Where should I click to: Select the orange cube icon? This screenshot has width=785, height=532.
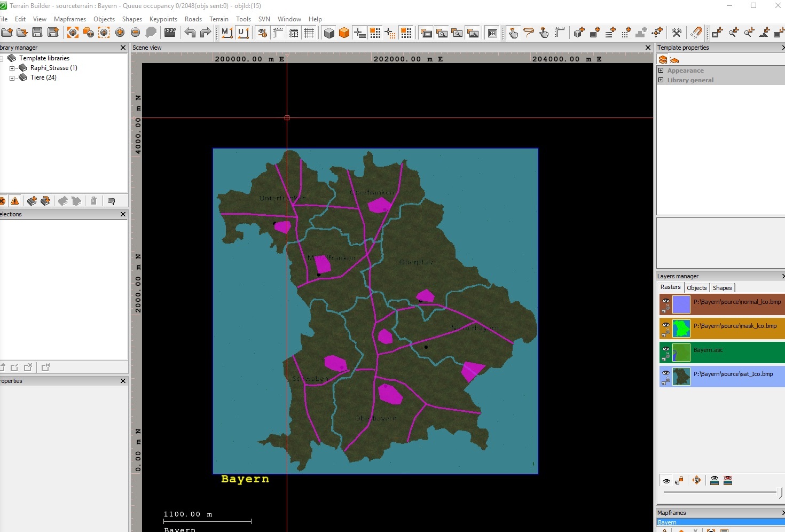(x=344, y=33)
